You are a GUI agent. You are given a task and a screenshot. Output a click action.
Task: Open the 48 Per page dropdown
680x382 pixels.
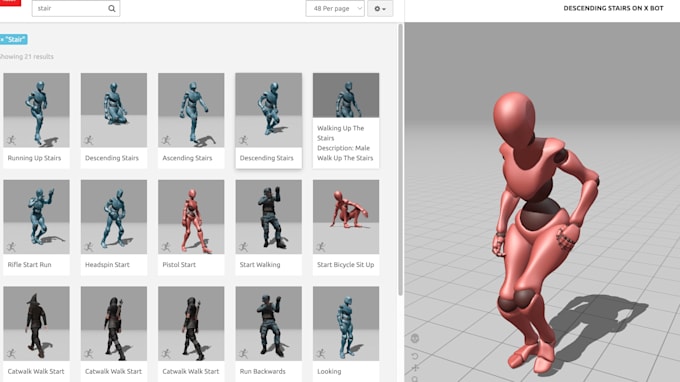(x=335, y=8)
